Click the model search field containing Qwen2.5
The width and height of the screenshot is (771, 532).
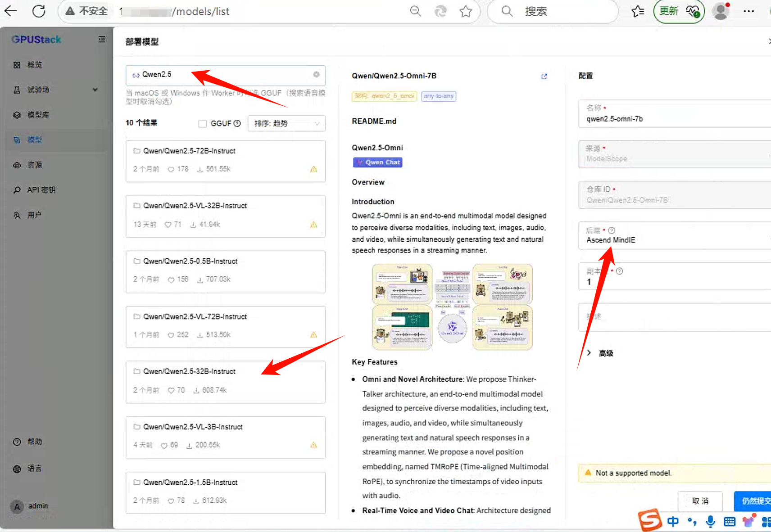pos(226,75)
